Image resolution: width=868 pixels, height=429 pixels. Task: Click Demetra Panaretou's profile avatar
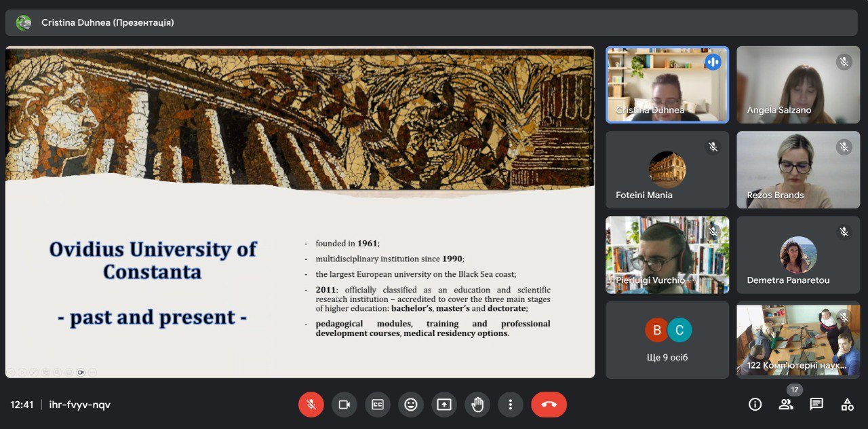[798, 255]
